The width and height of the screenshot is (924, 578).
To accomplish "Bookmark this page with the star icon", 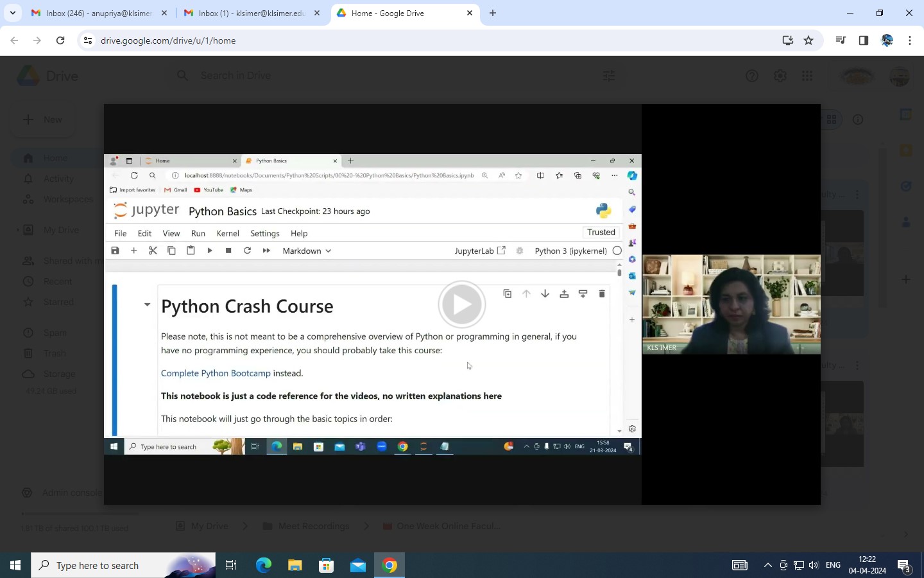I will tap(809, 40).
